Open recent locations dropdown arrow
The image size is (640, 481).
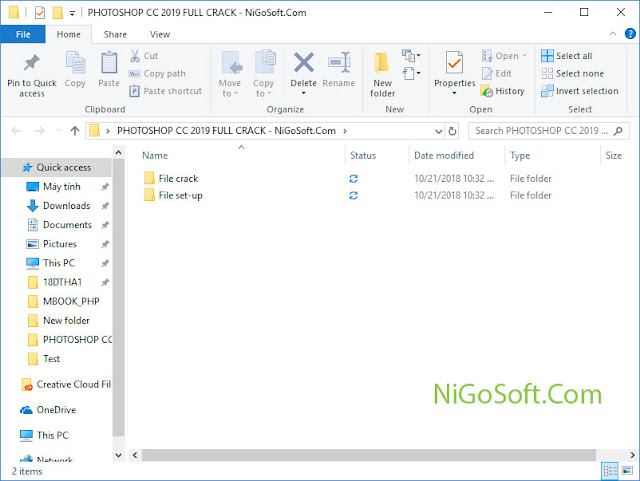coord(58,131)
